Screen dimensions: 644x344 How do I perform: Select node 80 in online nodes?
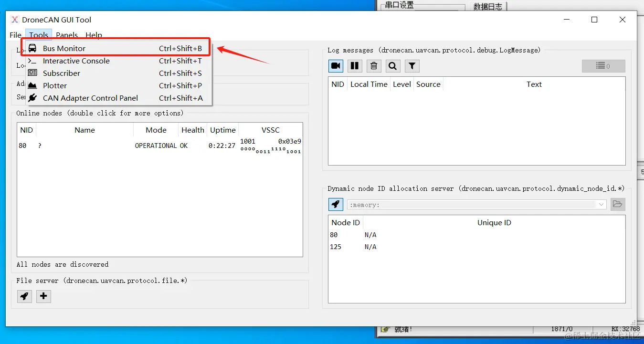(160, 146)
